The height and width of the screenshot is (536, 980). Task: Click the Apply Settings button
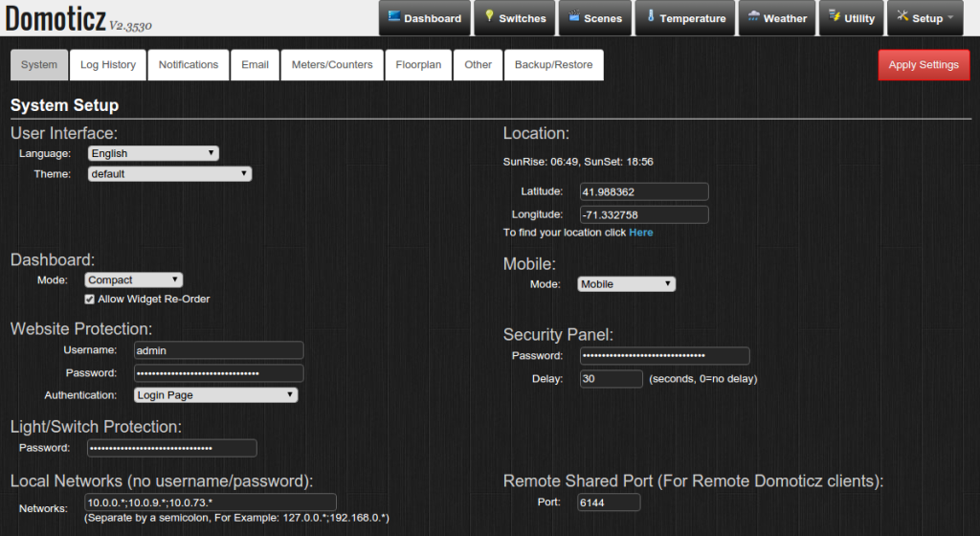(x=924, y=65)
